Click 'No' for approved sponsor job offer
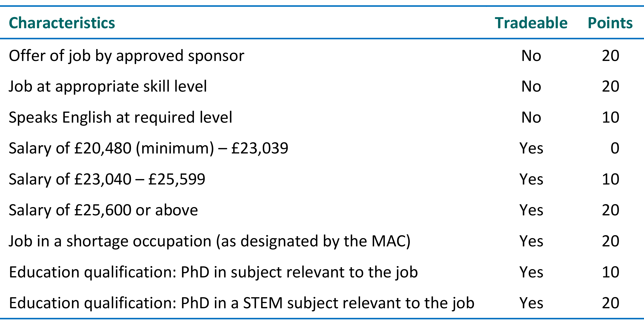 (531, 55)
